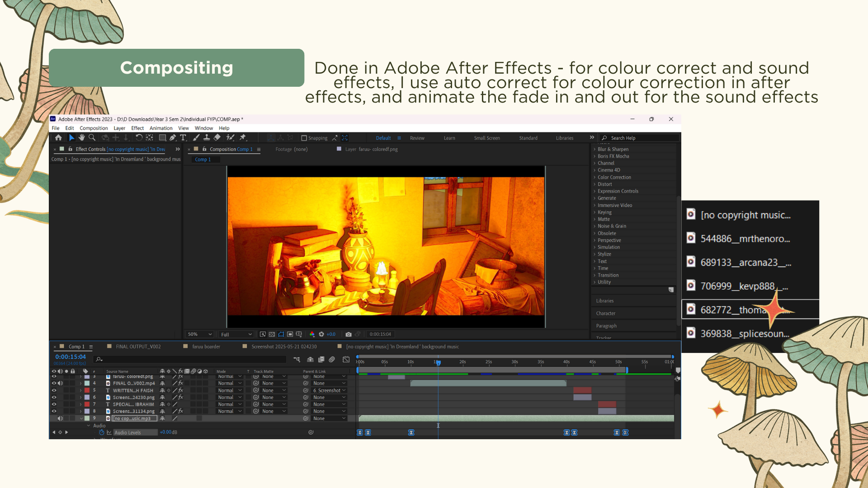Image resolution: width=868 pixels, height=488 pixels.
Task: Open blending Mode dropdown for WRITTEN...H FAISH layer
Action: click(x=230, y=390)
